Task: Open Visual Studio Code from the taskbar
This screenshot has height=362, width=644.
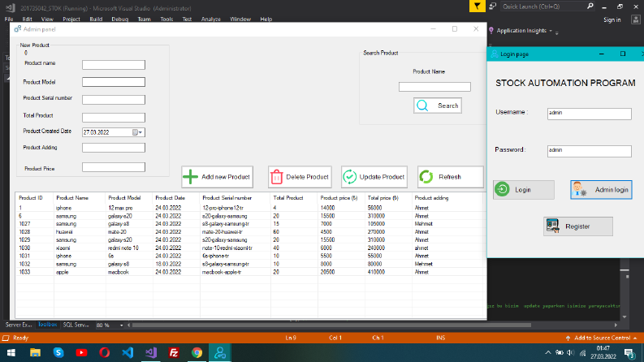Action: click(128, 352)
